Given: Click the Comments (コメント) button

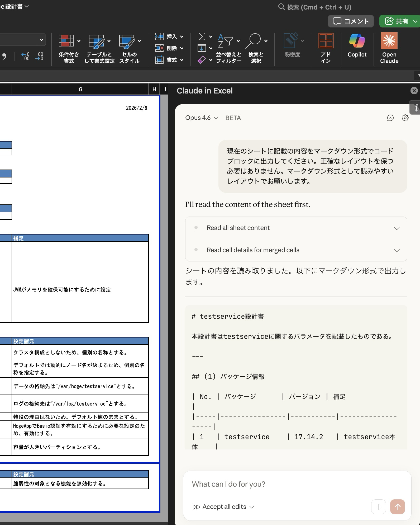Looking at the screenshot, I should [351, 21].
